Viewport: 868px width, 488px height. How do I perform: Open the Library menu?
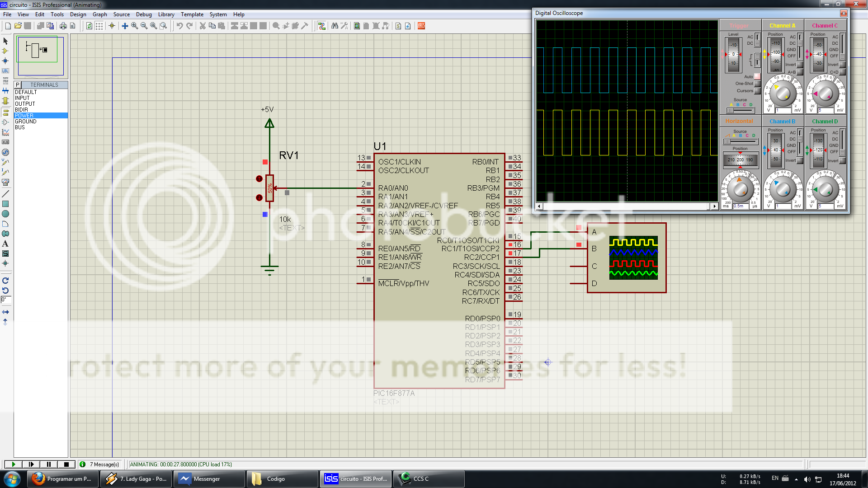point(166,14)
